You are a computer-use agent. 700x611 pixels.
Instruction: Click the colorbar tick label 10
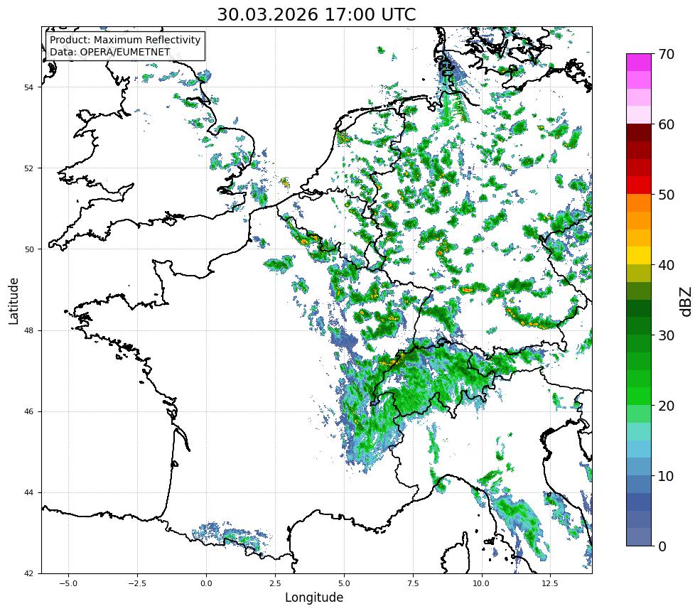[x=666, y=476]
